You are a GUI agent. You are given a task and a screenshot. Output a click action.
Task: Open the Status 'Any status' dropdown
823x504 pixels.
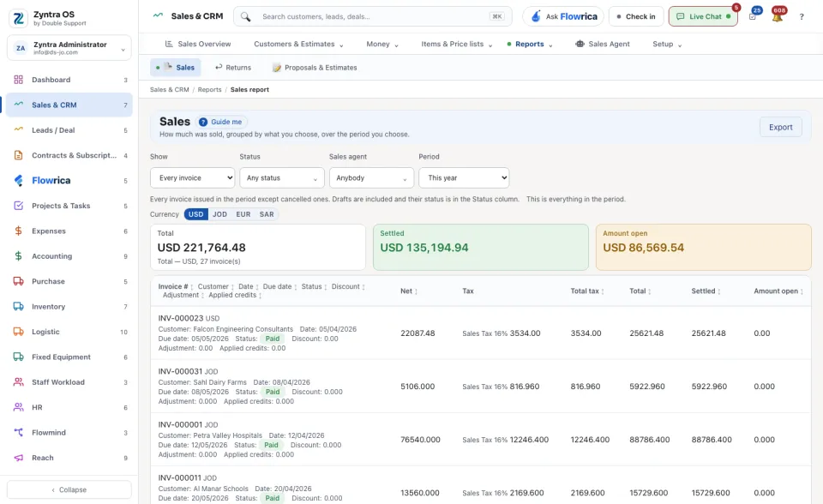[282, 178]
